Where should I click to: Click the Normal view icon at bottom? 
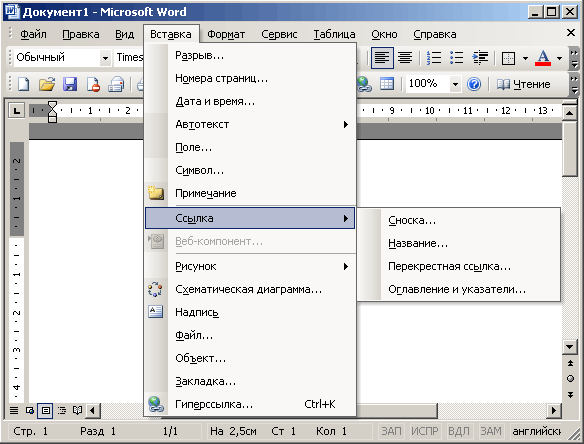click(x=14, y=411)
